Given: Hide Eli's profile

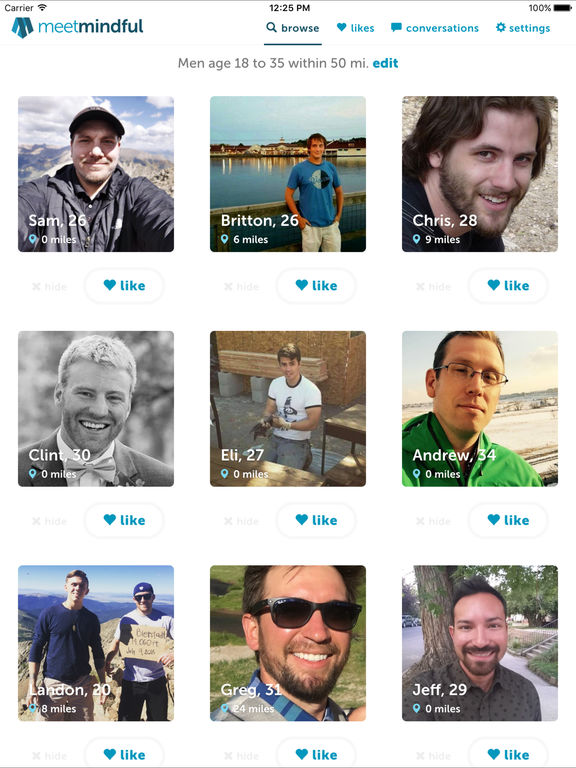Looking at the screenshot, I should point(241,521).
